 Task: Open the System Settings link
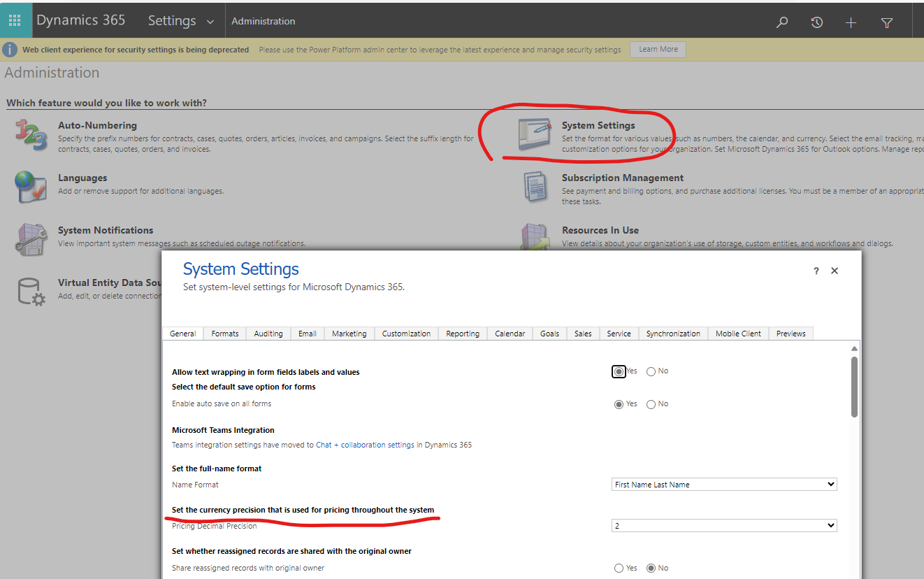(598, 125)
